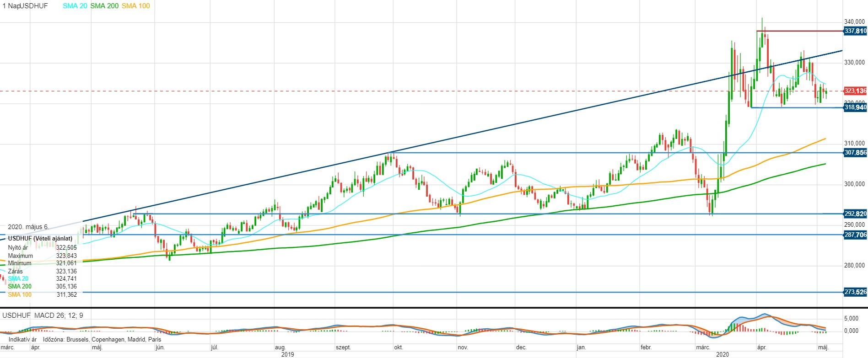Click the 'szept.' month on time axis
The width and height of the screenshot is (868, 358).
tap(343, 347)
